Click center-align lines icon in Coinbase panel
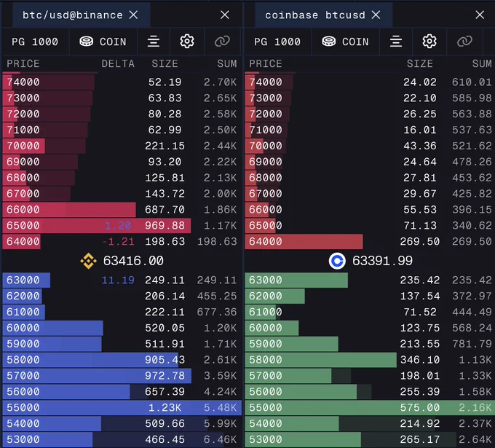This screenshot has height=448, width=495. 396,42
